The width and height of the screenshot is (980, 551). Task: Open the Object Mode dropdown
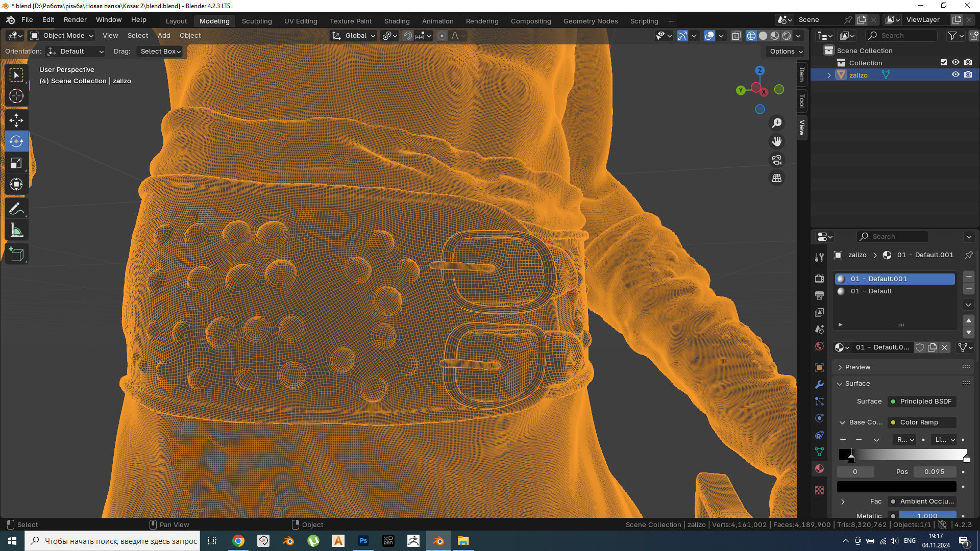[61, 36]
